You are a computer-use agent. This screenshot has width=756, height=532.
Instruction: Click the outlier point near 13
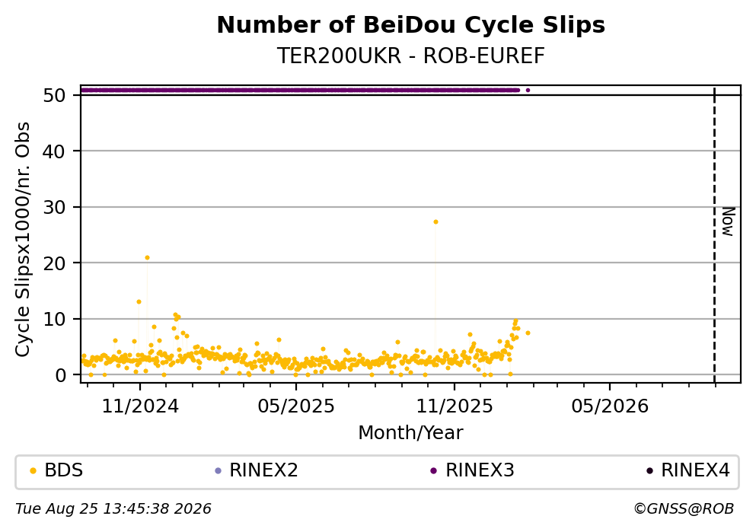(139, 302)
